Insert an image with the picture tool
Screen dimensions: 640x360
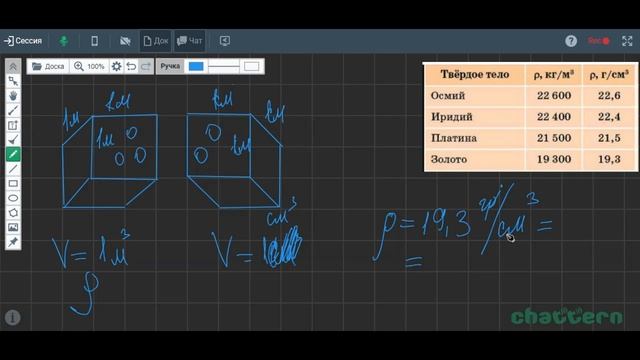coord(13,227)
